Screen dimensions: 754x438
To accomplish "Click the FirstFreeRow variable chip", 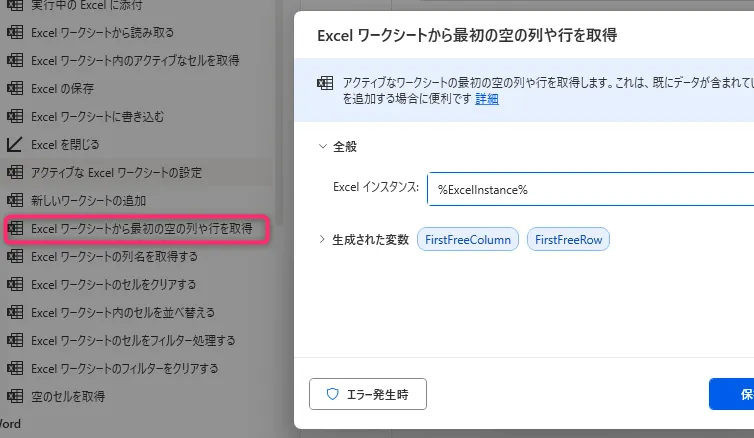I will coord(568,240).
